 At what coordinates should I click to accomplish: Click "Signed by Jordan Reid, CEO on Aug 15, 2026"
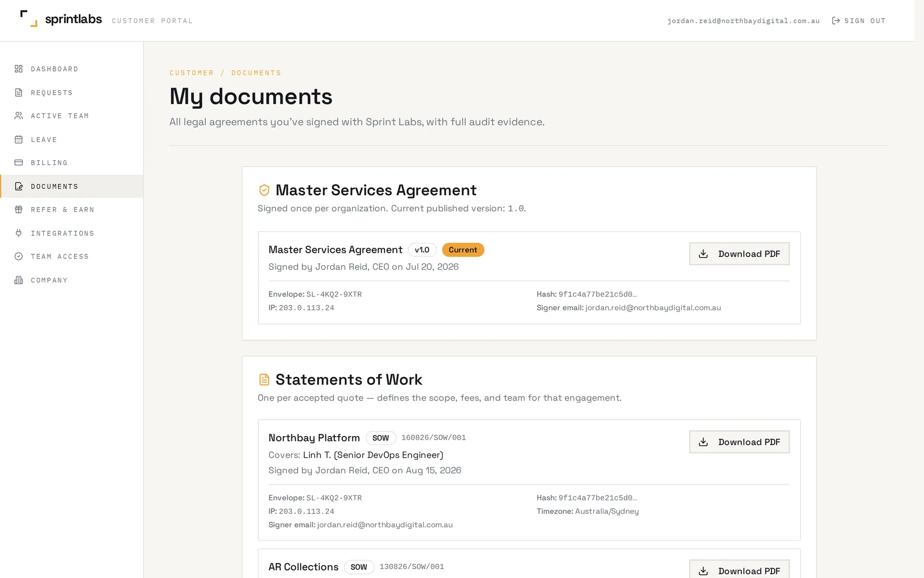tap(365, 470)
